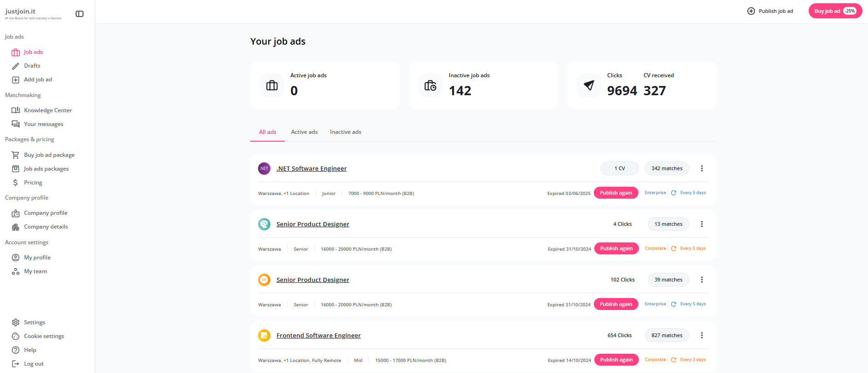
Task: Publish again the .NET Software Engineer ad
Action: pyautogui.click(x=615, y=193)
